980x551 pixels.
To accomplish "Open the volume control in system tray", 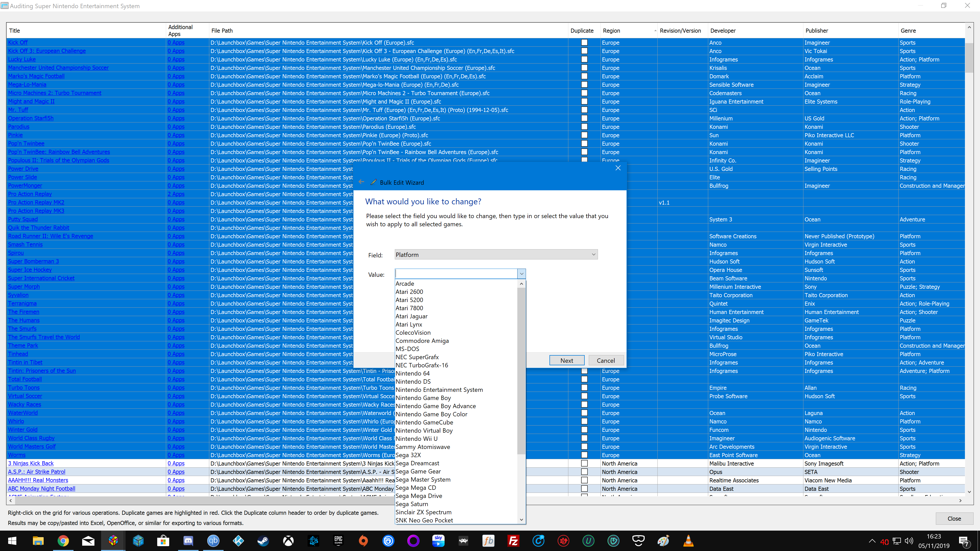I will (909, 541).
